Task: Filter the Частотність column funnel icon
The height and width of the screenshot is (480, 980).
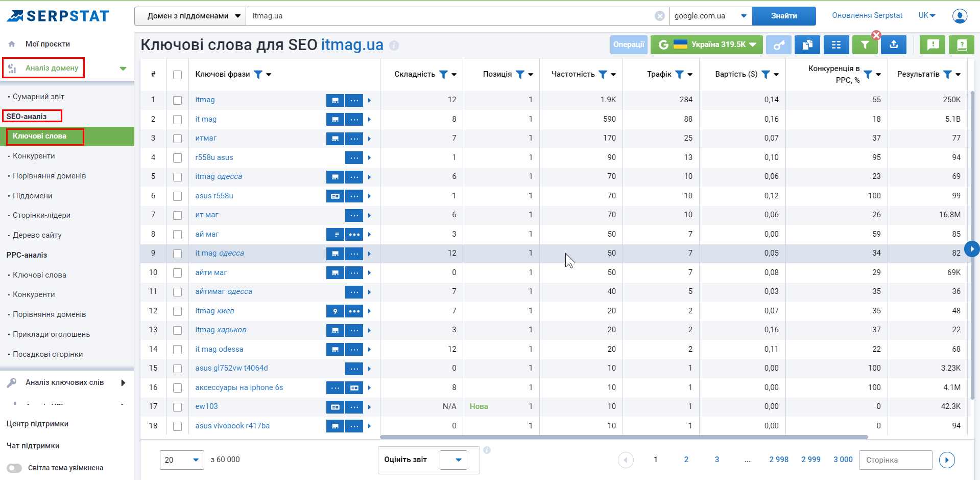Action: pos(603,75)
